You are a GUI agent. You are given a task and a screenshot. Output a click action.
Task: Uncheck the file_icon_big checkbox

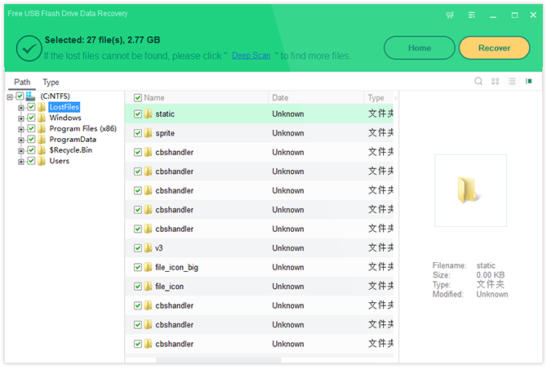(138, 267)
